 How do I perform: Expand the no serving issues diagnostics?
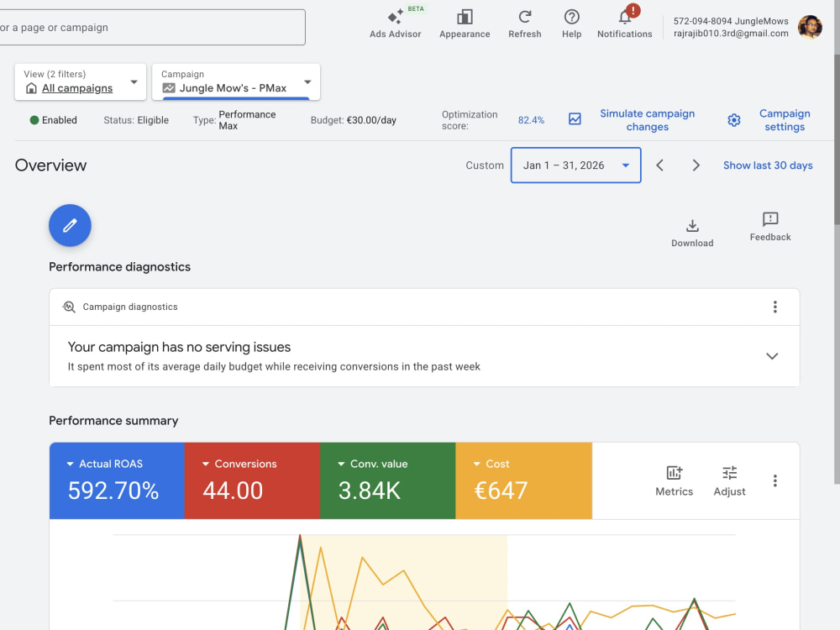(x=771, y=356)
